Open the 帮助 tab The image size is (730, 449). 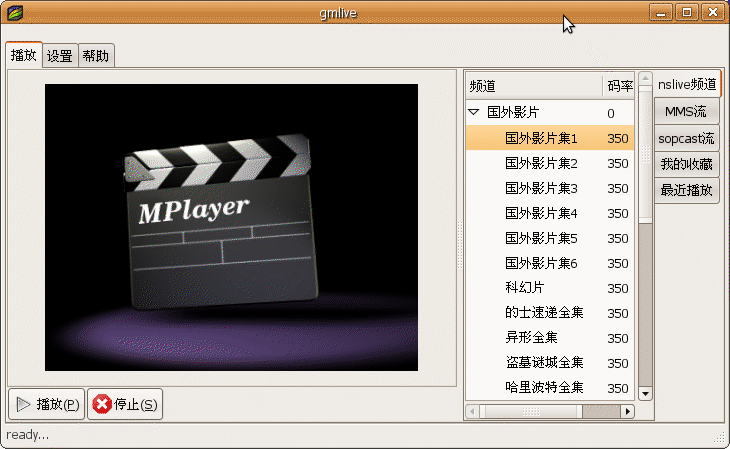[x=96, y=56]
